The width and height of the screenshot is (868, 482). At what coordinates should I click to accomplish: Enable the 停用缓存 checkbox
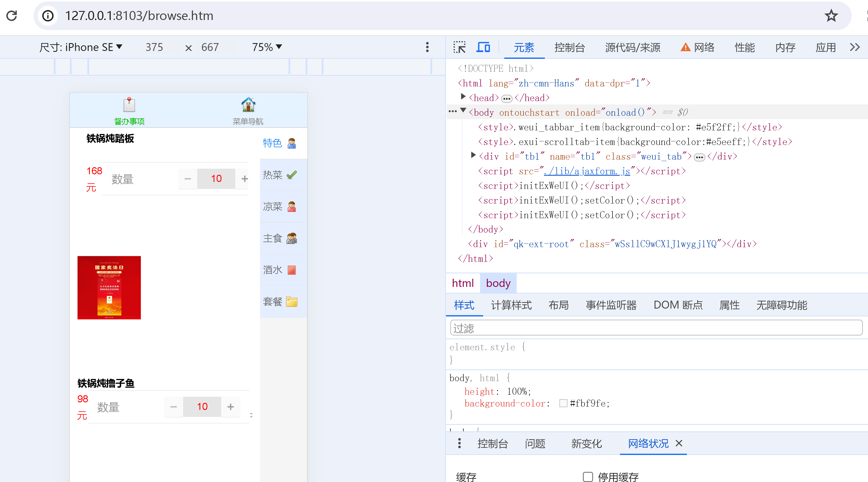point(588,477)
